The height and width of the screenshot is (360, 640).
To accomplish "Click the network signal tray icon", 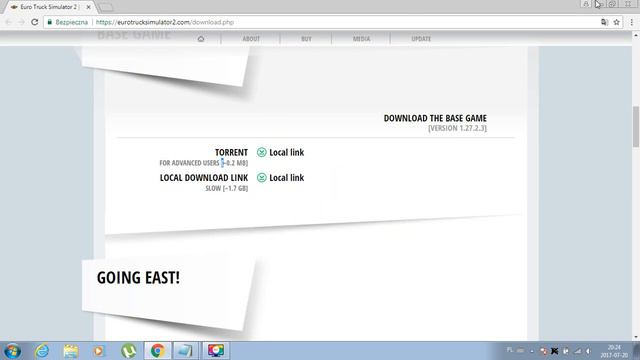I will click(577, 351).
